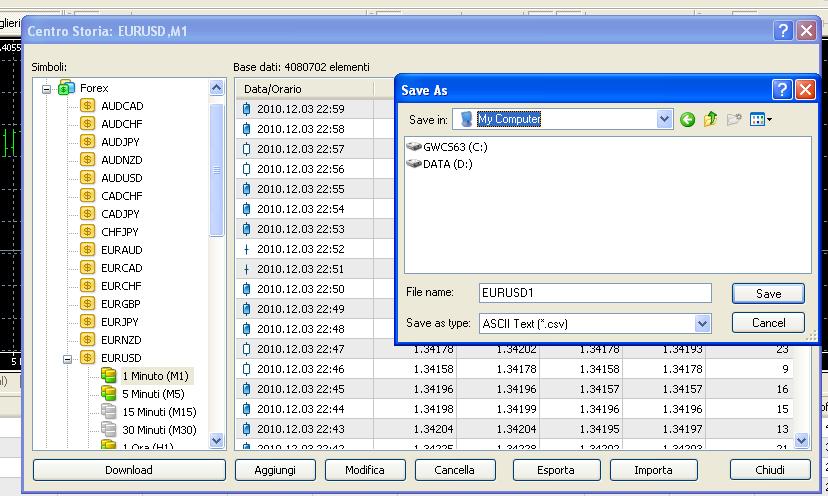Viewport: 828px width, 496px height.
Task: Select the AUDJPY symbol icon
Action: click(x=87, y=142)
